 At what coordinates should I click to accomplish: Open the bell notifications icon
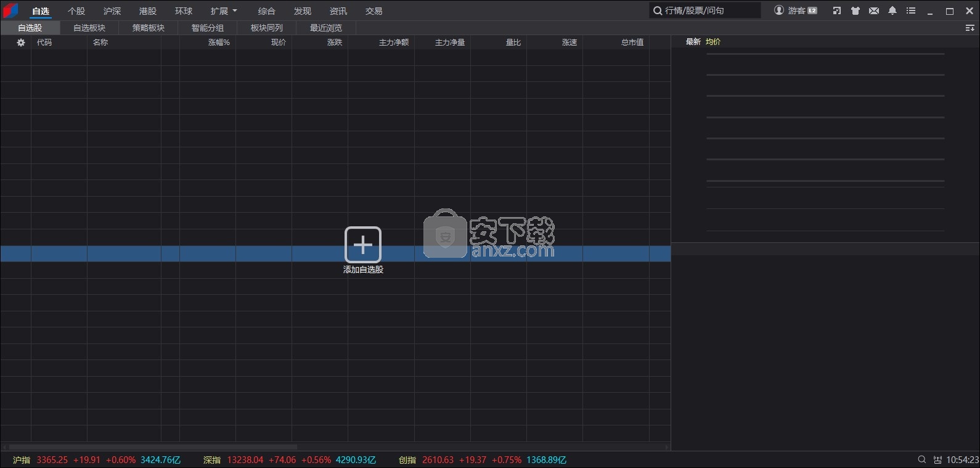point(892,10)
